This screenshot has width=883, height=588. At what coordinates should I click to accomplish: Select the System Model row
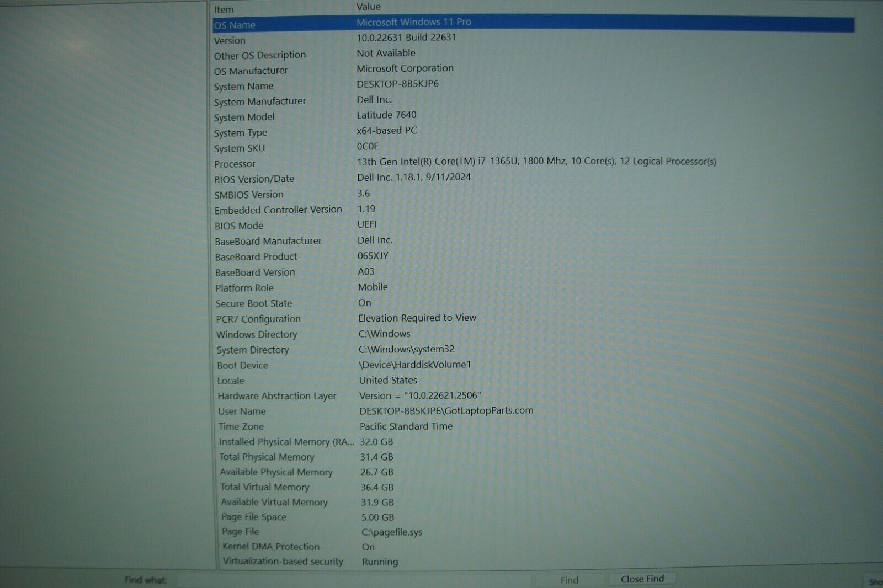pos(533,116)
